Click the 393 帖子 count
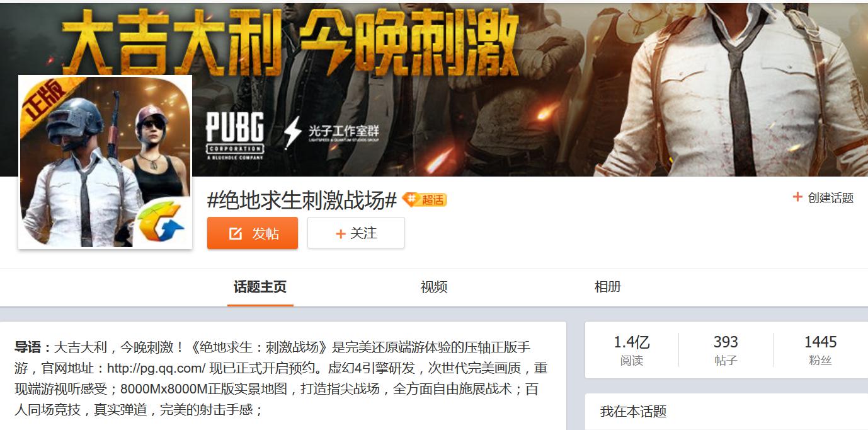This screenshot has width=868, height=430. [726, 350]
